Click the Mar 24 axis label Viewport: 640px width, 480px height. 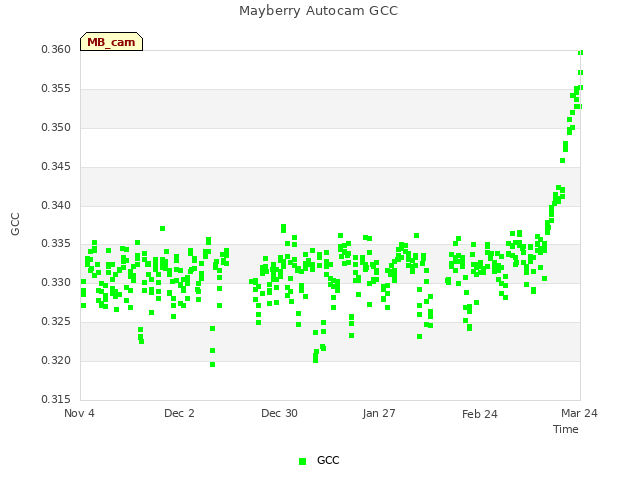click(579, 413)
